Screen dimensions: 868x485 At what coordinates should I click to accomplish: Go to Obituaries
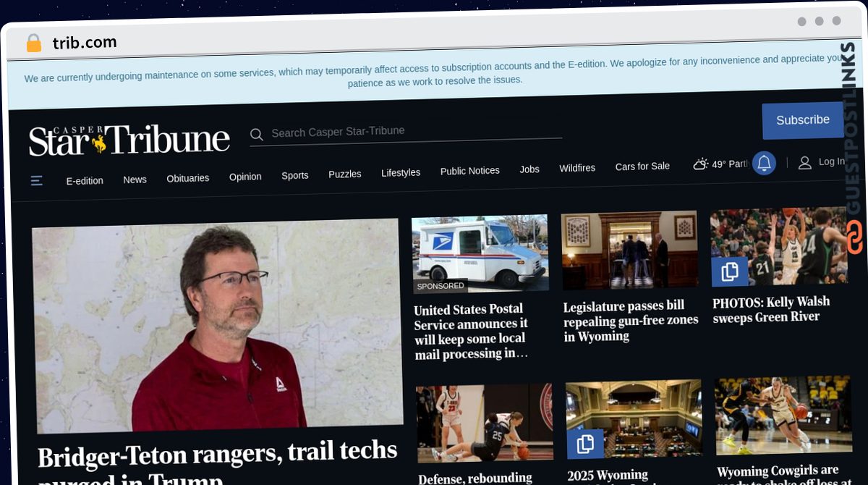tap(187, 177)
